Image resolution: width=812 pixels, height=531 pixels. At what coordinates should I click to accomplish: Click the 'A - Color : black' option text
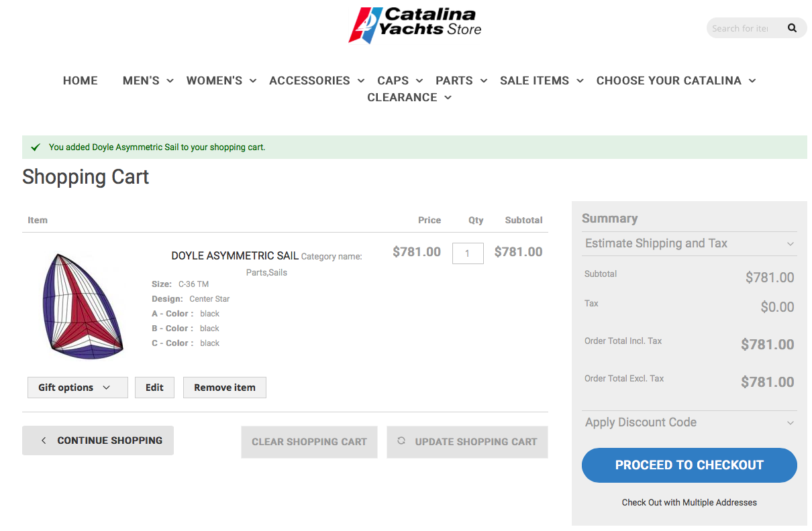coord(186,314)
